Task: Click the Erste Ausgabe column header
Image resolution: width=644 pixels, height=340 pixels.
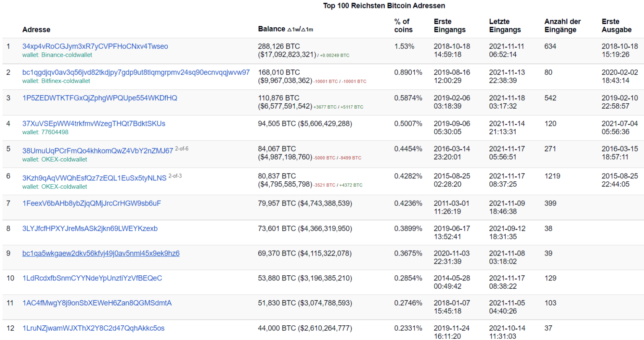Action: tap(616, 26)
